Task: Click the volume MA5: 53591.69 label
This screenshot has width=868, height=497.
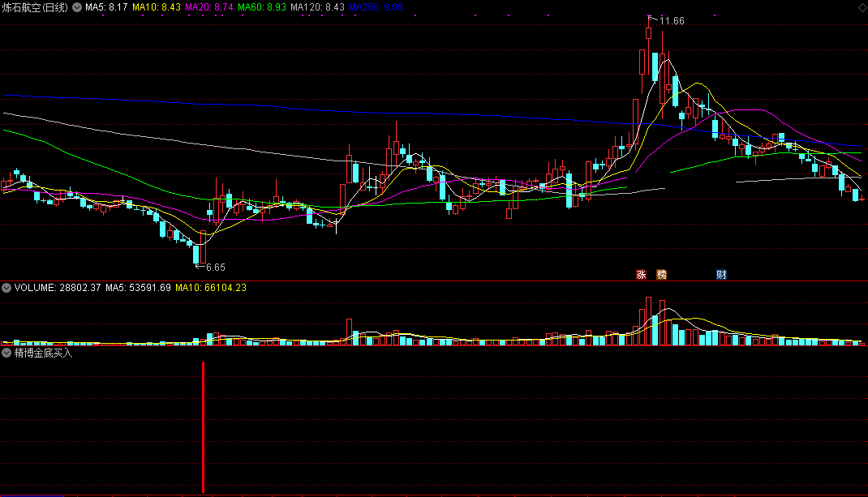Action: 139,288
